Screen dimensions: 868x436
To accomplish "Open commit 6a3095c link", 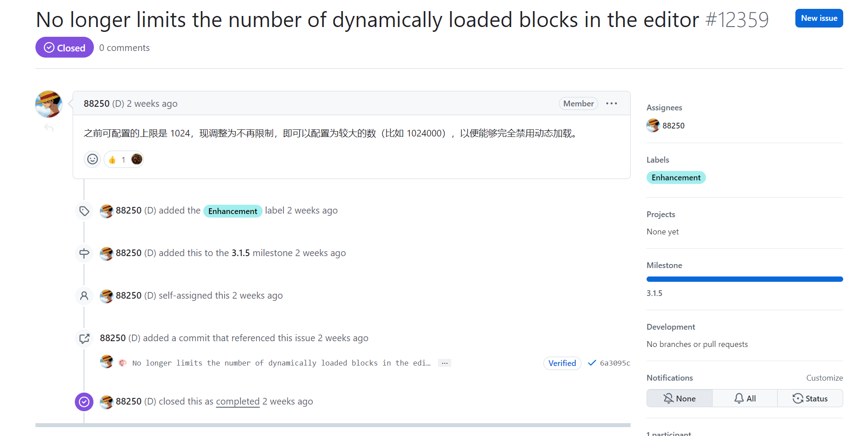I will [615, 363].
